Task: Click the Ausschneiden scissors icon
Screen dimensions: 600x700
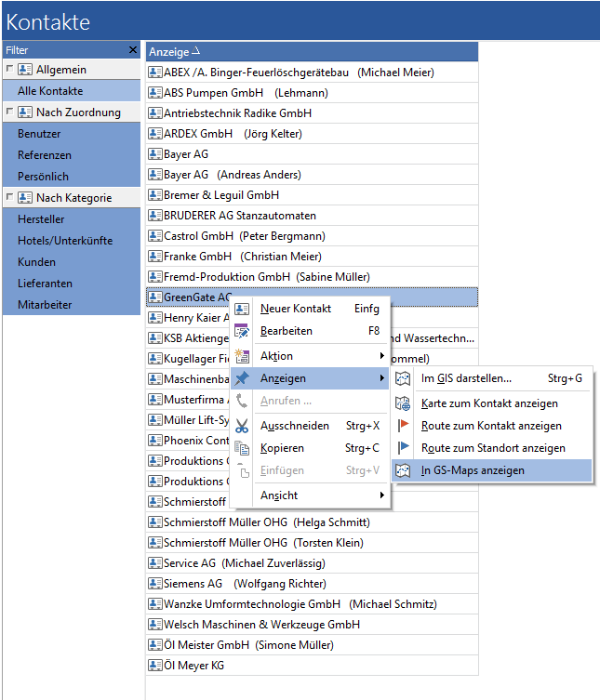Action: [x=242, y=426]
